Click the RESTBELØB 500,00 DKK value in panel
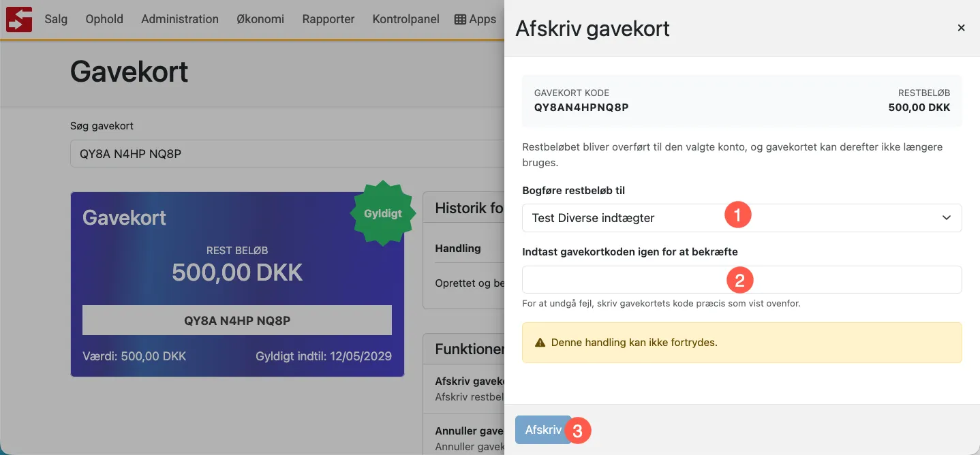The width and height of the screenshot is (980, 455). point(919,108)
